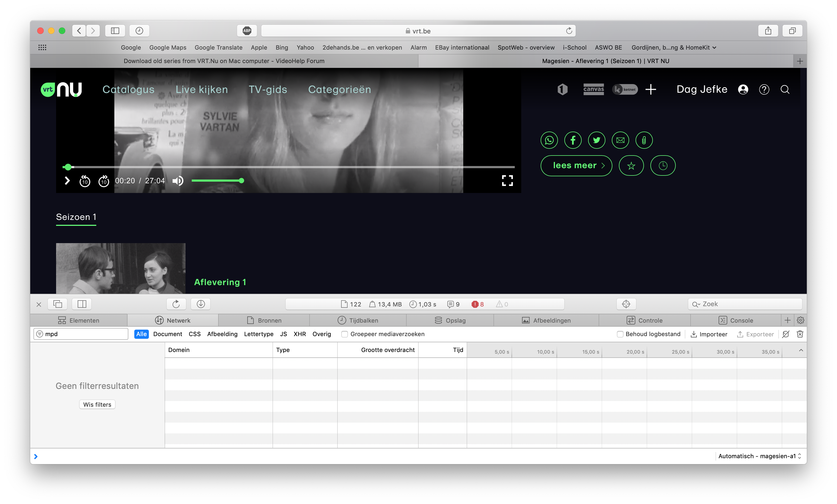Filter network by JS

[x=283, y=334]
